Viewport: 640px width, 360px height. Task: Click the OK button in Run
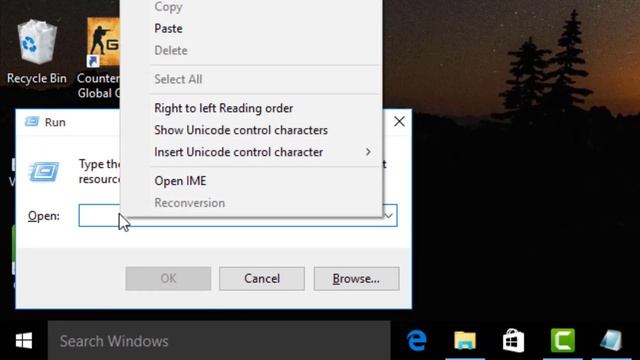tap(168, 278)
